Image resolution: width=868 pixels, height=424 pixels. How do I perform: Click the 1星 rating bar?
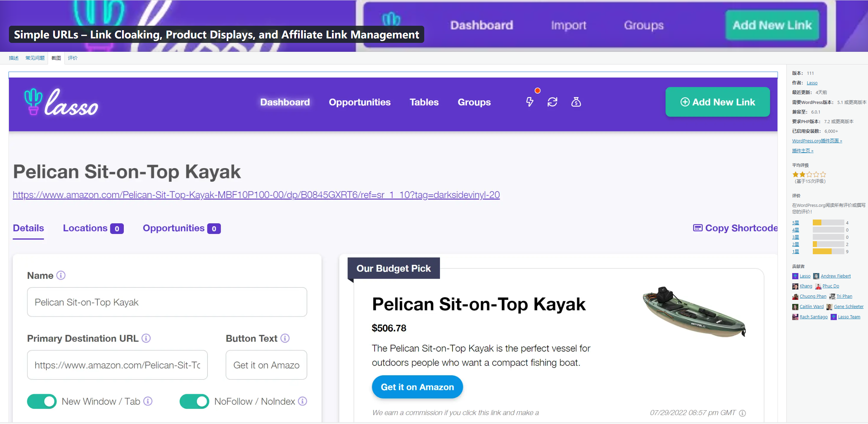(828, 251)
